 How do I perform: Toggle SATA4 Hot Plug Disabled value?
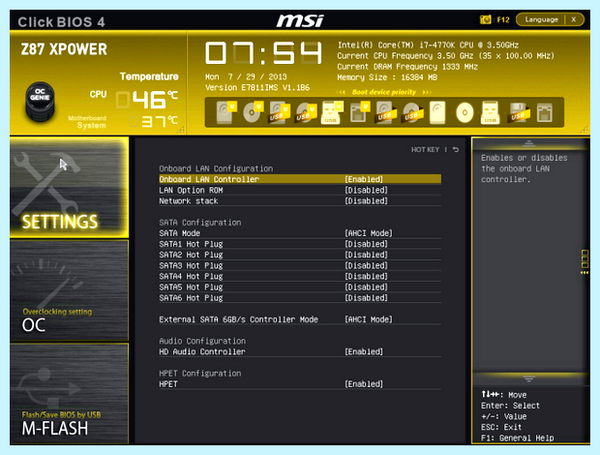(x=366, y=276)
